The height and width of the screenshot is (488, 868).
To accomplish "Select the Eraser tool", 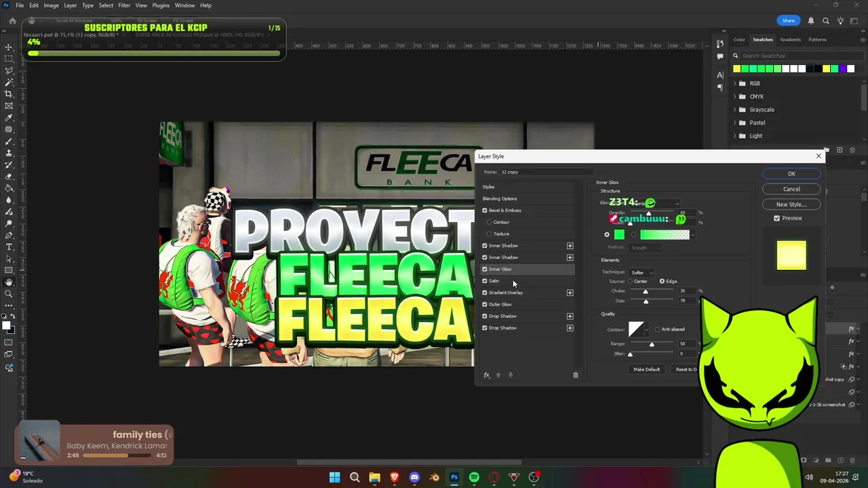I will (x=9, y=176).
